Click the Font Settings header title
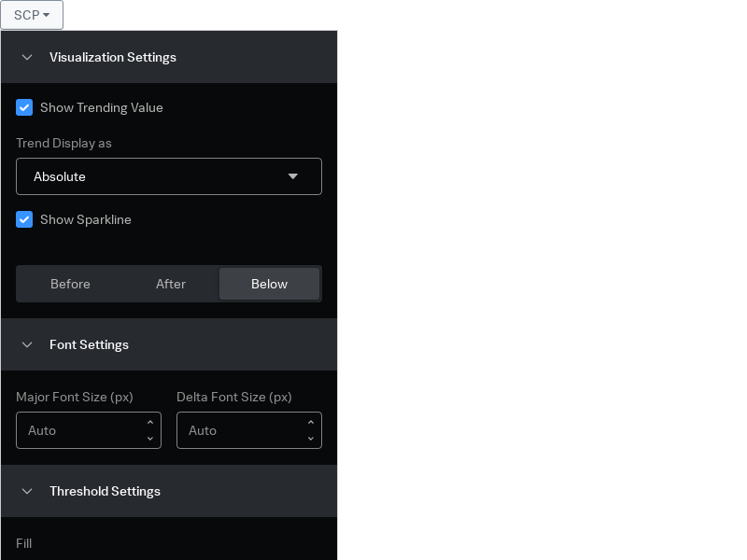This screenshot has height=560, width=747. pos(89,344)
